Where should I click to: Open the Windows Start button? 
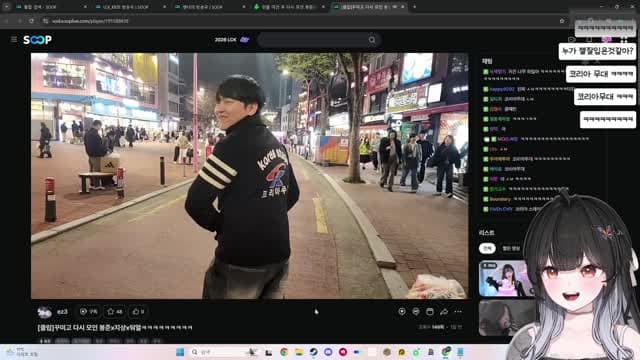click(180, 352)
